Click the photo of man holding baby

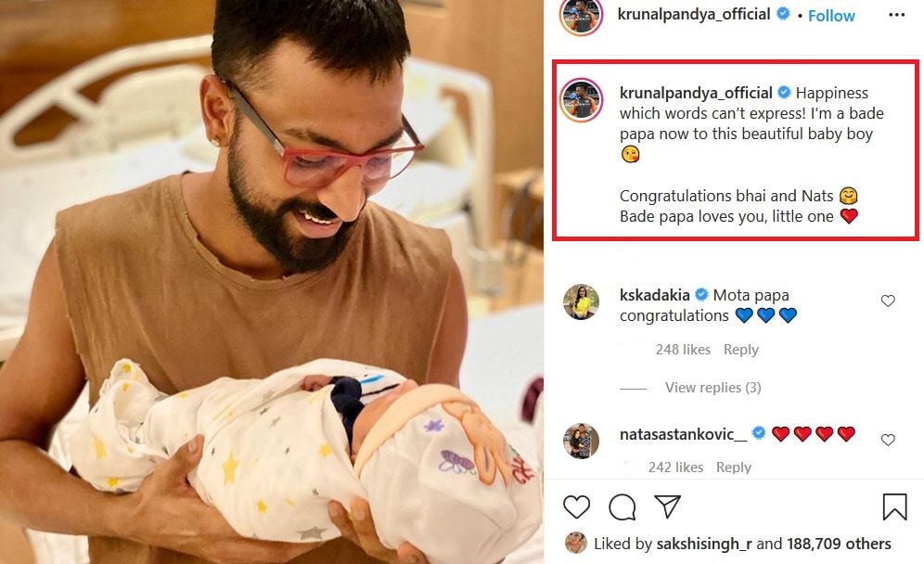tap(272, 282)
